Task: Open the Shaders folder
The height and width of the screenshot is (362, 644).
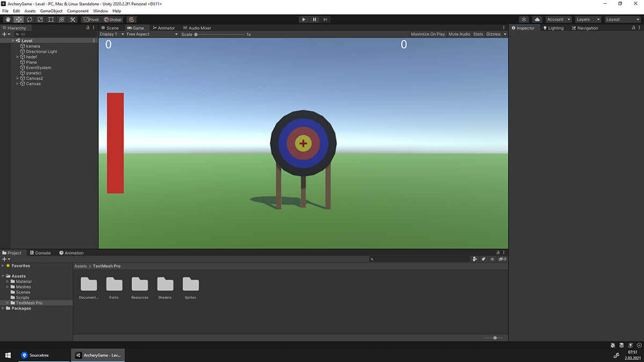Action: coord(165,287)
